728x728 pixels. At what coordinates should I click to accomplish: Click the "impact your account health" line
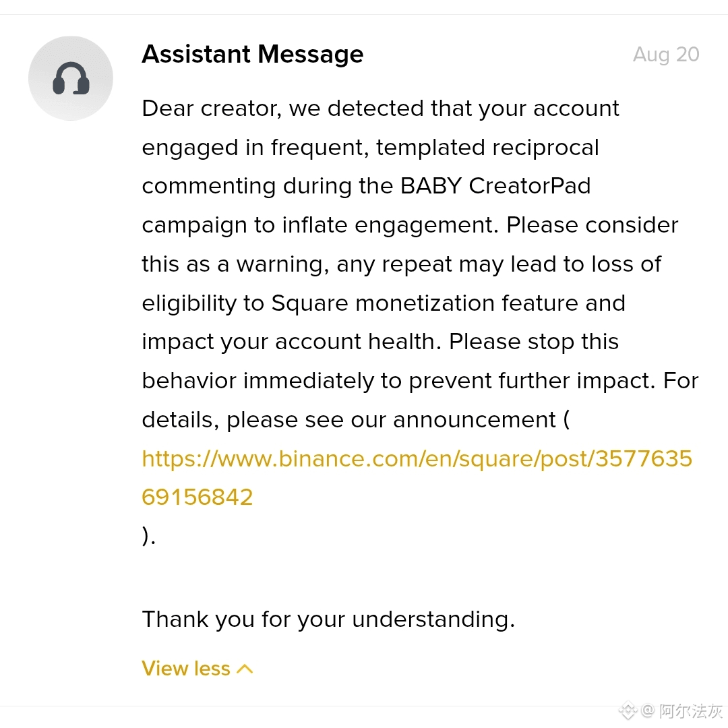point(380,342)
